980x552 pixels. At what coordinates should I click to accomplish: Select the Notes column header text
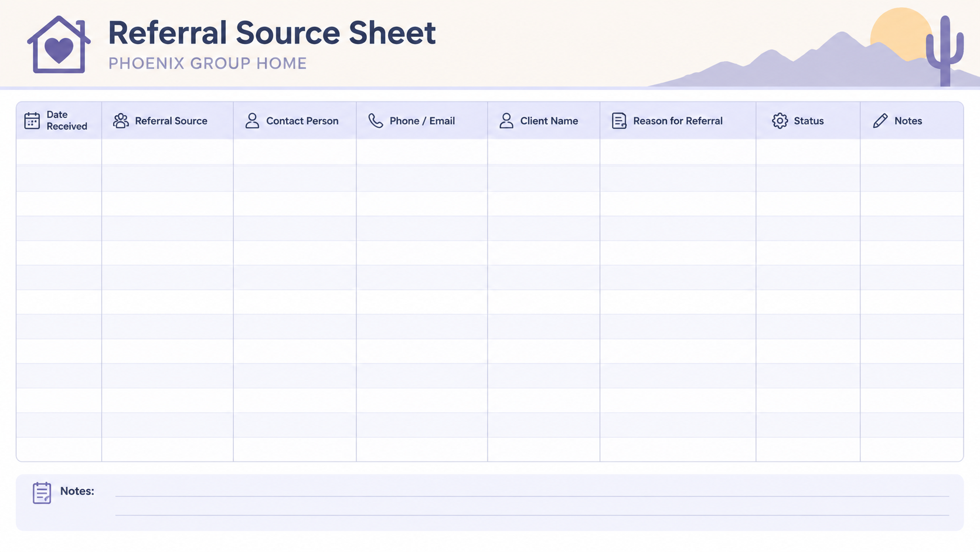tap(908, 121)
